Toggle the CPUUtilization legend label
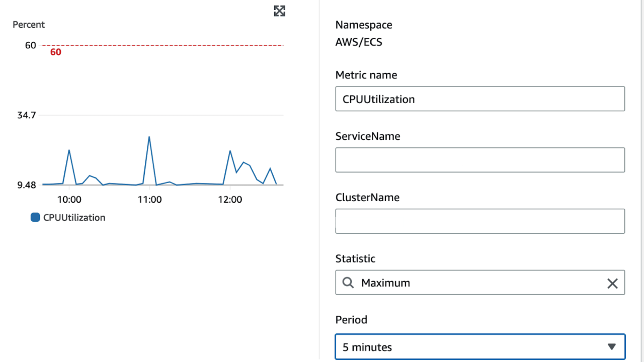The image size is (644, 362). [74, 218]
